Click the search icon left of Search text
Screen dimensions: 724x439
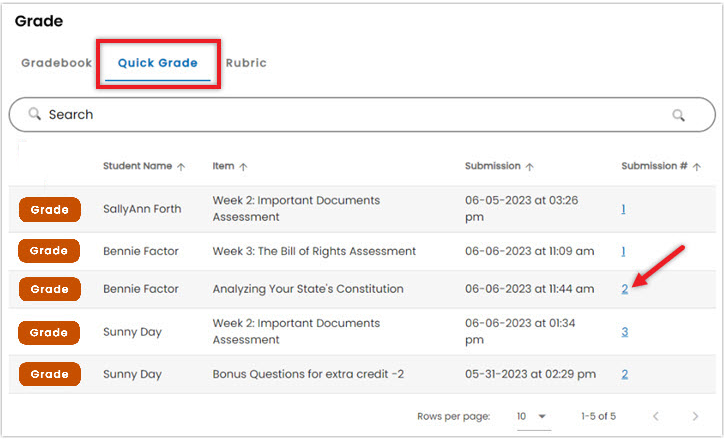click(34, 114)
